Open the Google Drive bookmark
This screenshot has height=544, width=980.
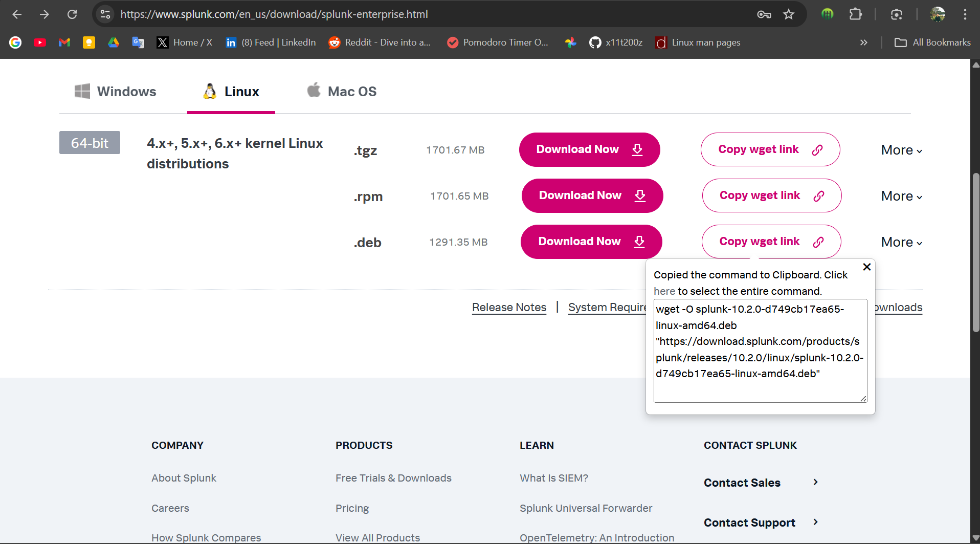pyautogui.click(x=114, y=42)
